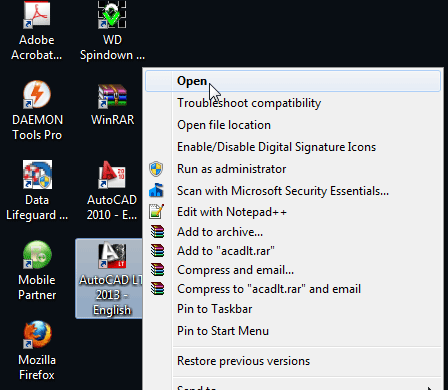
Task: Choose Pin to Start Menu
Action: click(x=293, y=331)
